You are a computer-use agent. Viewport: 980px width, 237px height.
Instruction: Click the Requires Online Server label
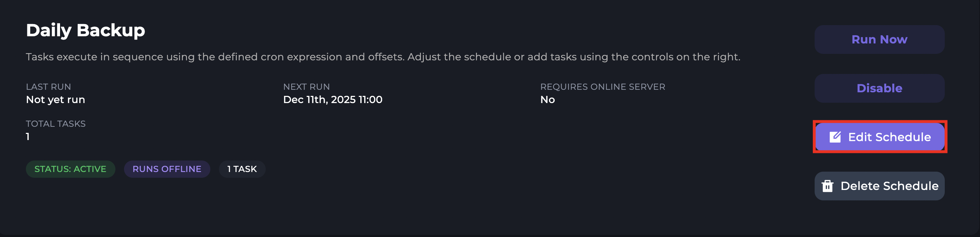(602, 87)
